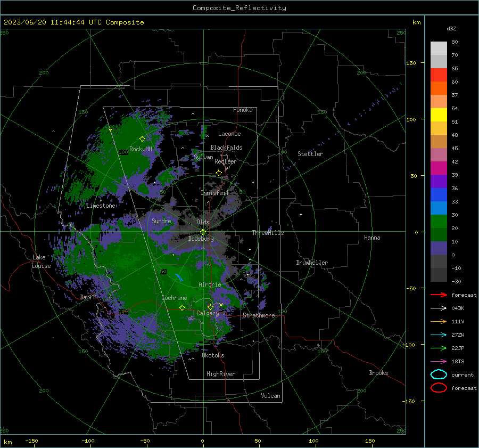Click the HighRiver city label
This screenshot has height=448, width=479.
221,374
